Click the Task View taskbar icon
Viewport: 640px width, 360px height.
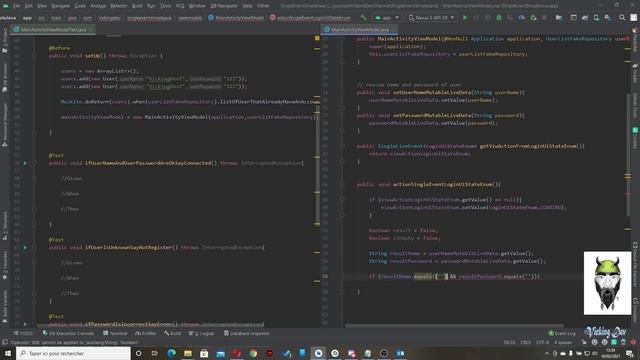pyautogui.click(x=155, y=353)
